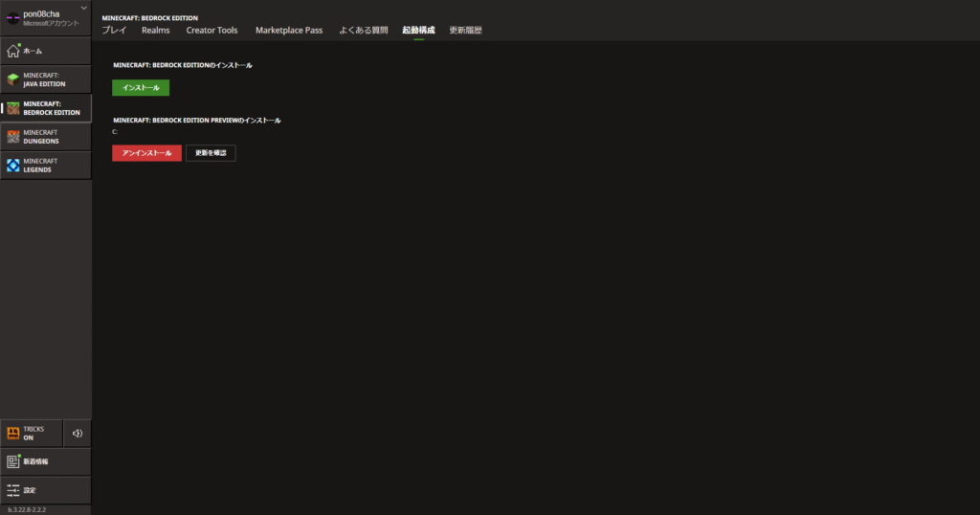Go to the Creator Tools tab
This screenshot has height=515, width=980.
tap(212, 31)
